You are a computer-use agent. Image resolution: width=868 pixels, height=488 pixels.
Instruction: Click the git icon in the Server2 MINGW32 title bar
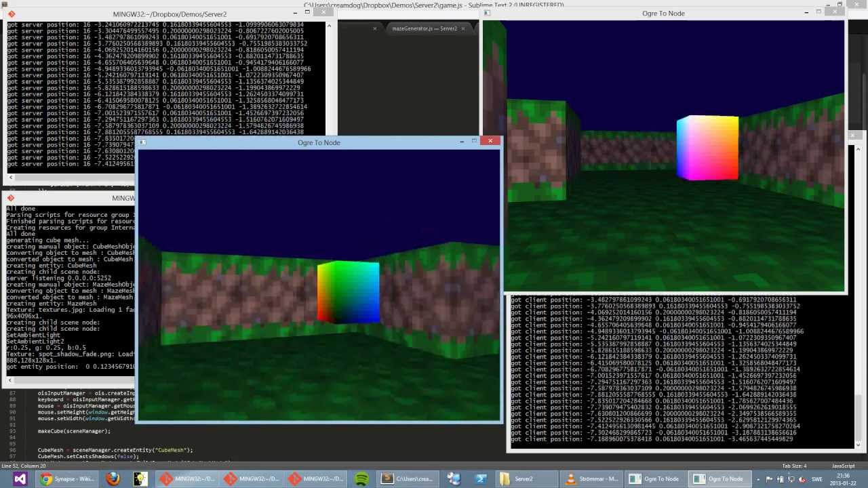tap(11, 14)
